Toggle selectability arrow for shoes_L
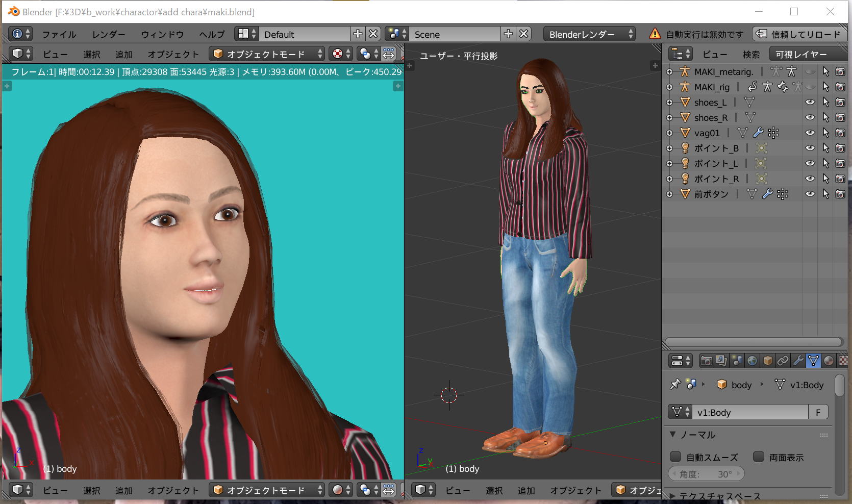The width and height of the screenshot is (852, 504). (x=825, y=103)
